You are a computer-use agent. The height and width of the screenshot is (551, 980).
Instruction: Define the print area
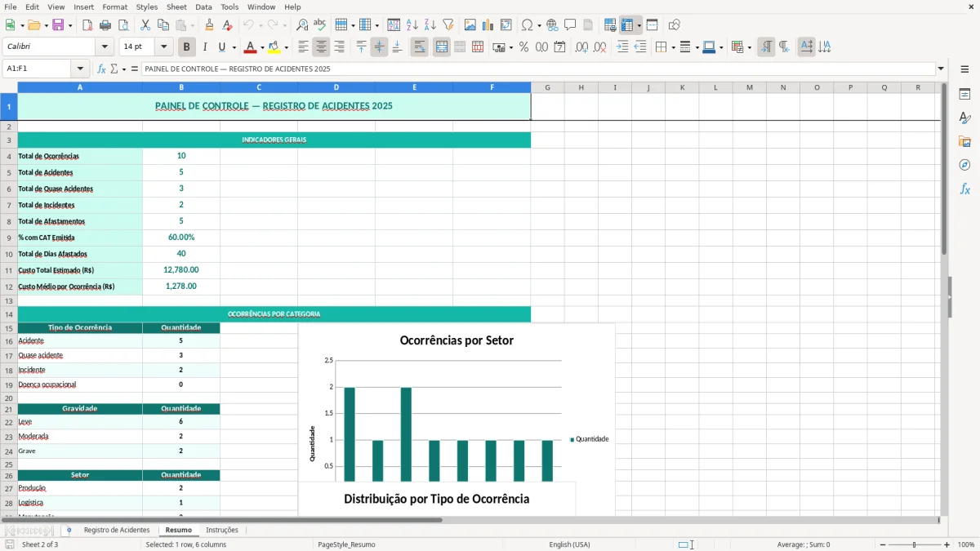[610, 25]
